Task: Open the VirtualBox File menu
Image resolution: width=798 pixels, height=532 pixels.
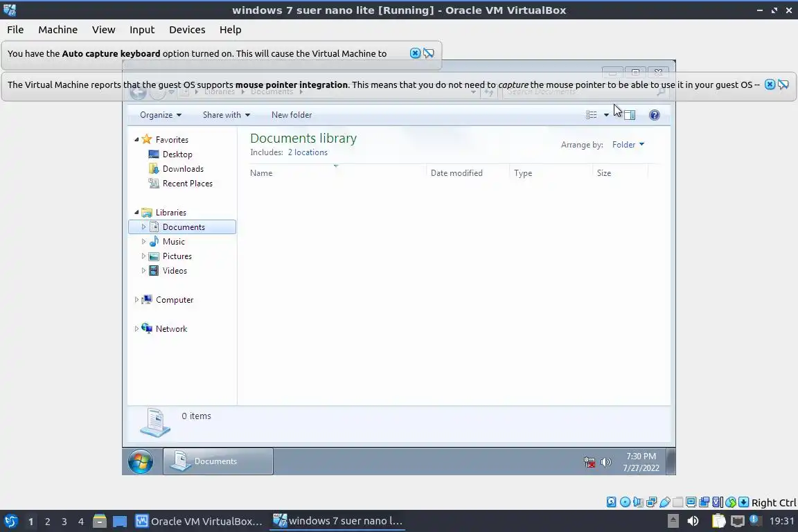Action: pos(15,30)
